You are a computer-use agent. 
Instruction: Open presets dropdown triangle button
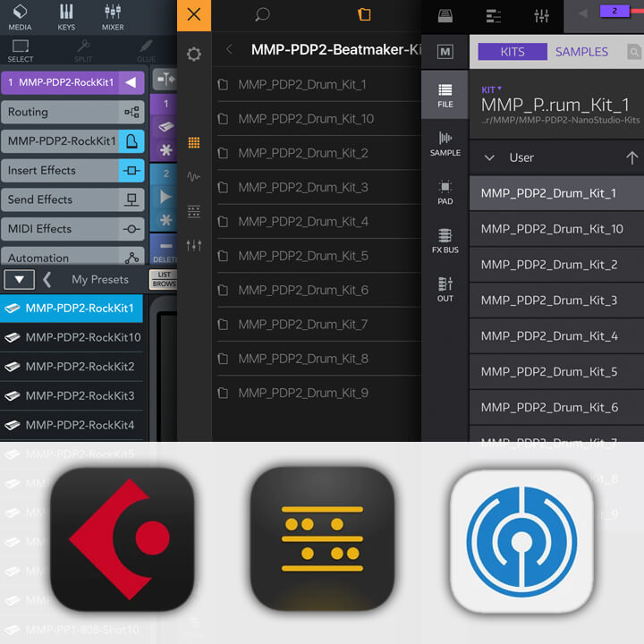19,280
